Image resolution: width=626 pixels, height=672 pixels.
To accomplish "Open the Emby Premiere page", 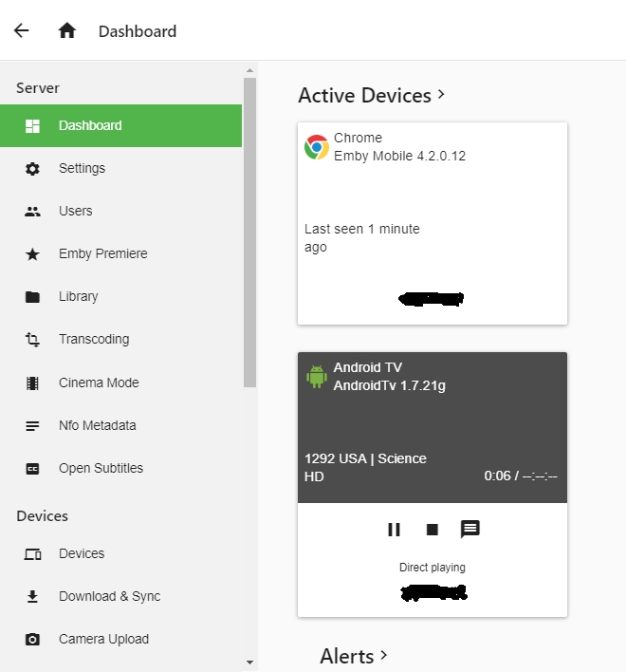I will point(120,254).
